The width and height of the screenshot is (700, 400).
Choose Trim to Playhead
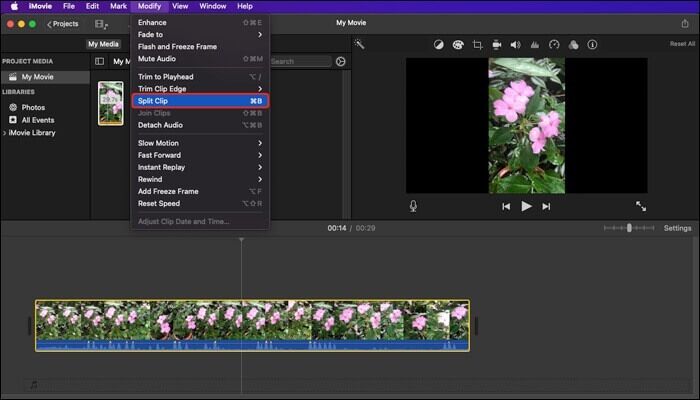tap(200, 77)
